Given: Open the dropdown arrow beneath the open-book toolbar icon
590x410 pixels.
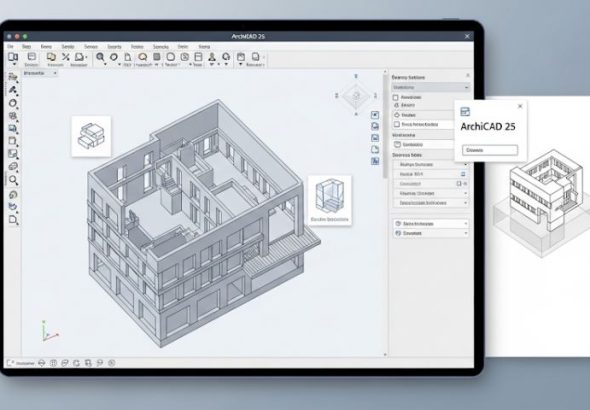Looking at the screenshot, I should [14, 64].
